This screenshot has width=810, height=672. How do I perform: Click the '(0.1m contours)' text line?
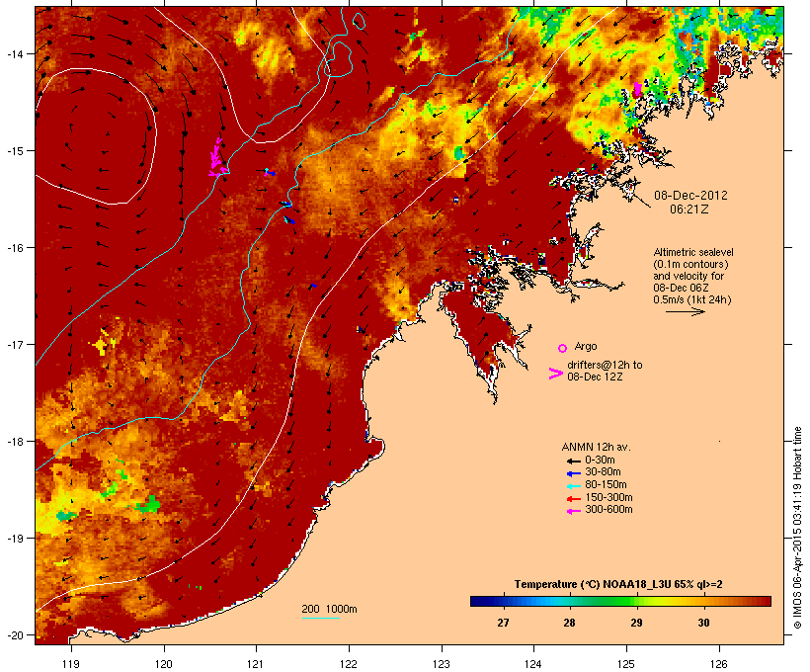(690, 264)
